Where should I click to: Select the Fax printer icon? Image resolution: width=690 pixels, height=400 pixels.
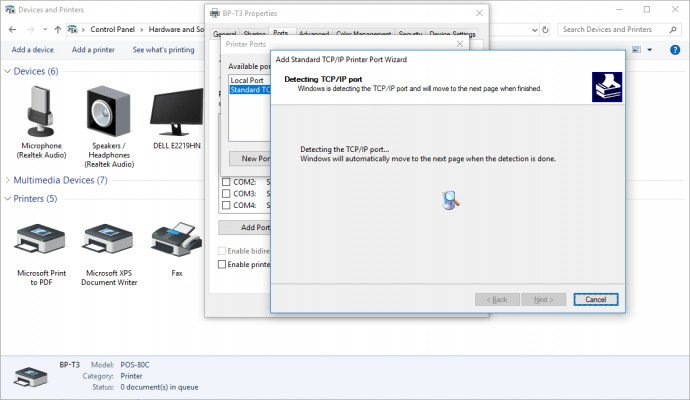(x=176, y=239)
